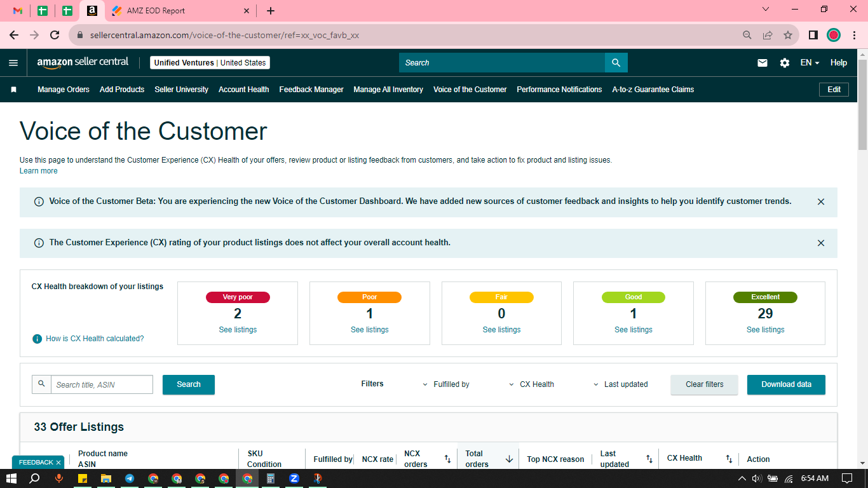Viewport: 868px width, 488px height.
Task: Click the info icon beside CX Health calculated
Action: [37, 339]
